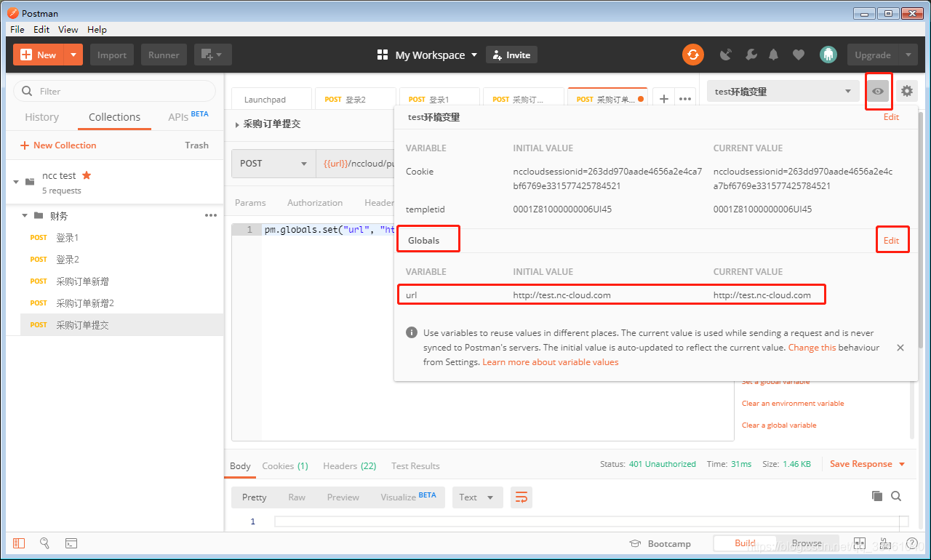Image resolution: width=931 pixels, height=560 pixels.
Task: Open manage environments gear icon
Action: tap(906, 91)
